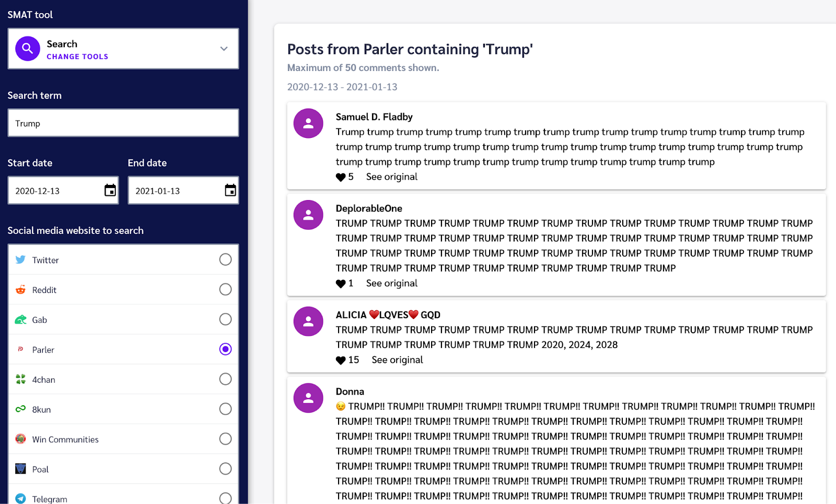Click heart icon on Samuel D. Fladby's post
Screen dimensions: 836x504
point(341,177)
